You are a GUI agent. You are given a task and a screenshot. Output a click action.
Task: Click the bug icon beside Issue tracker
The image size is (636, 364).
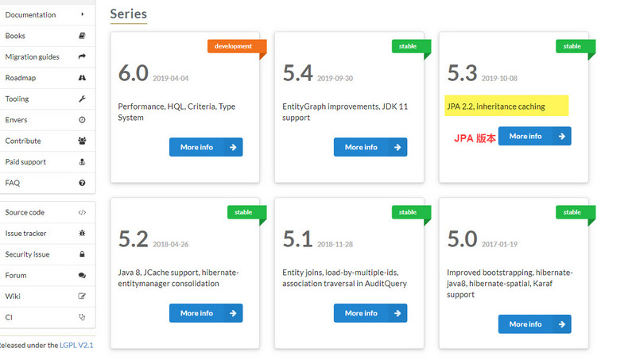click(x=82, y=233)
